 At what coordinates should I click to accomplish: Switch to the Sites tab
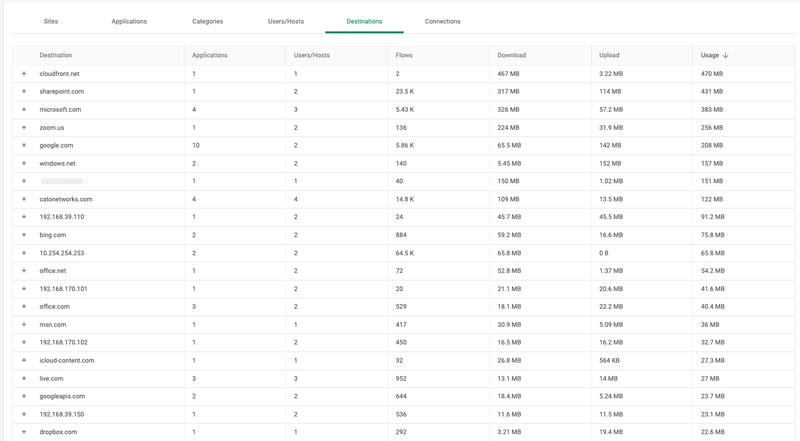pos(51,21)
